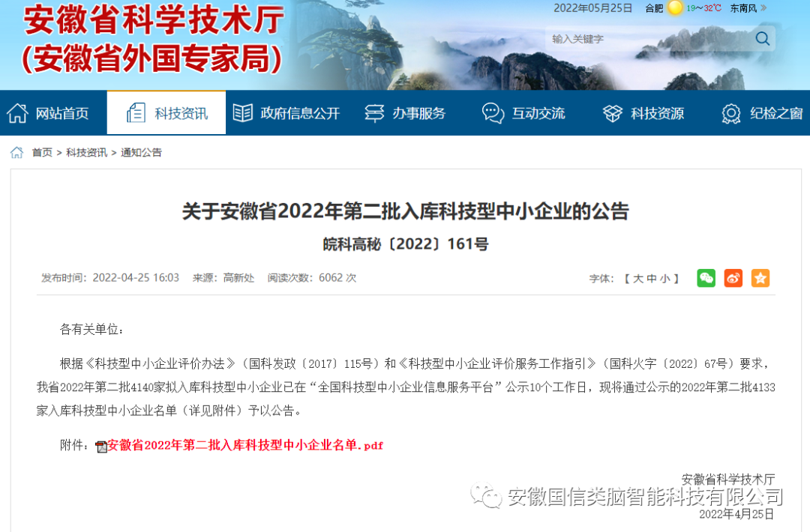
Task: Click the orange star favorite icon
Action: [x=760, y=278]
